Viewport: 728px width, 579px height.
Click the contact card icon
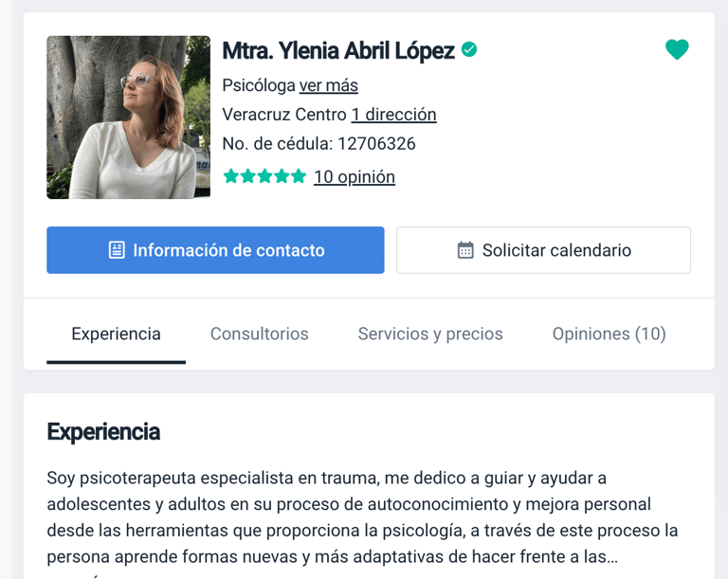(117, 250)
